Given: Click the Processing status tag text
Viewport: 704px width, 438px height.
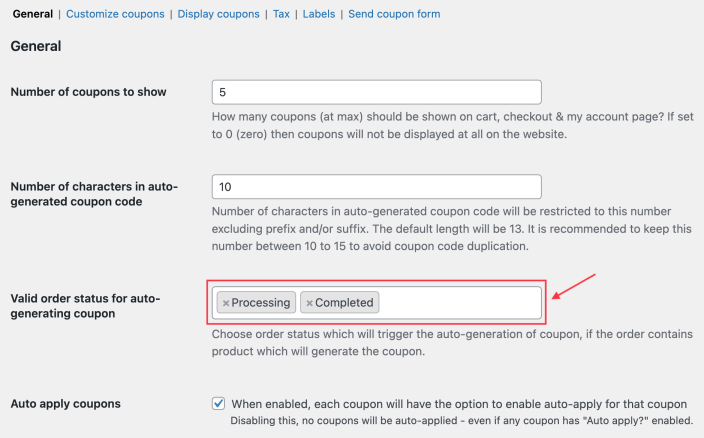Looking at the screenshot, I should click(x=261, y=303).
